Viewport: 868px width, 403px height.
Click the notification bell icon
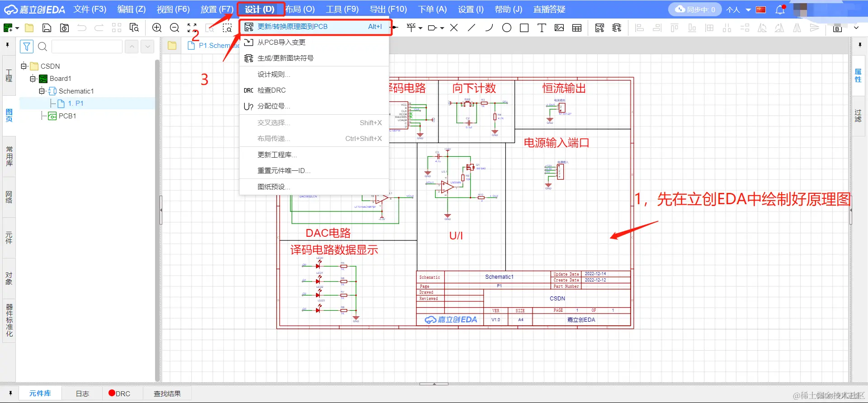click(780, 9)
